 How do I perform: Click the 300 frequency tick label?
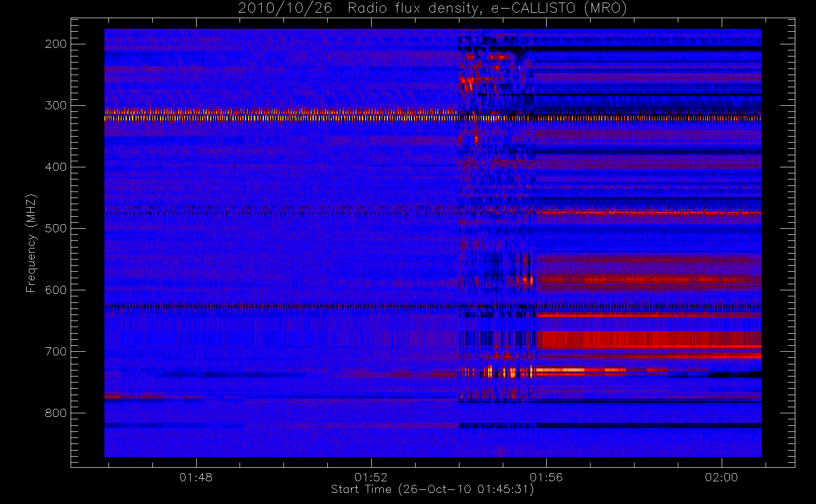[x=55, y=105]
